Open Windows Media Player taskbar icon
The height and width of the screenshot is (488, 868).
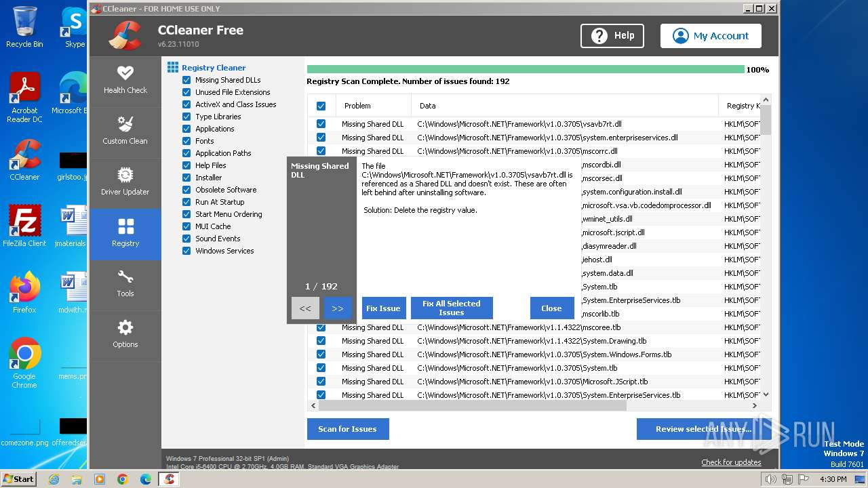100,479
